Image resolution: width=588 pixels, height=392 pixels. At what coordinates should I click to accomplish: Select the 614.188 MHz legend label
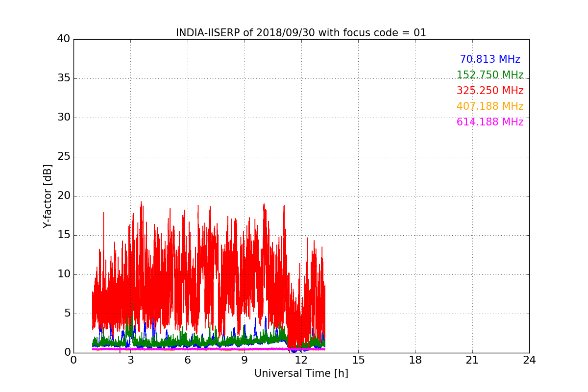[490, 122]
